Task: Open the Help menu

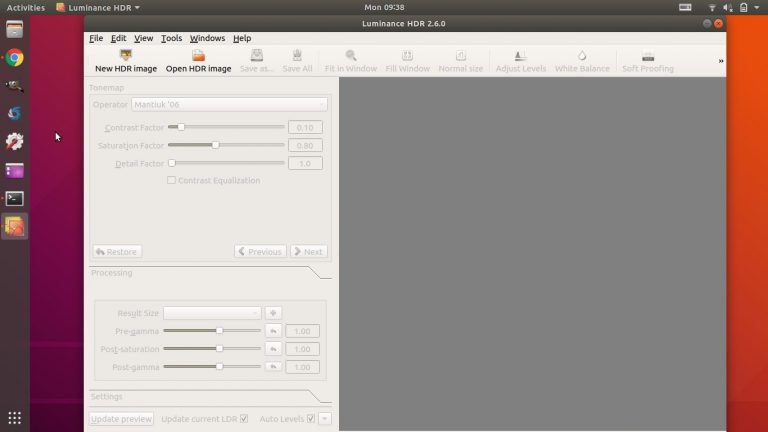Action: click(x=242, y=38)
